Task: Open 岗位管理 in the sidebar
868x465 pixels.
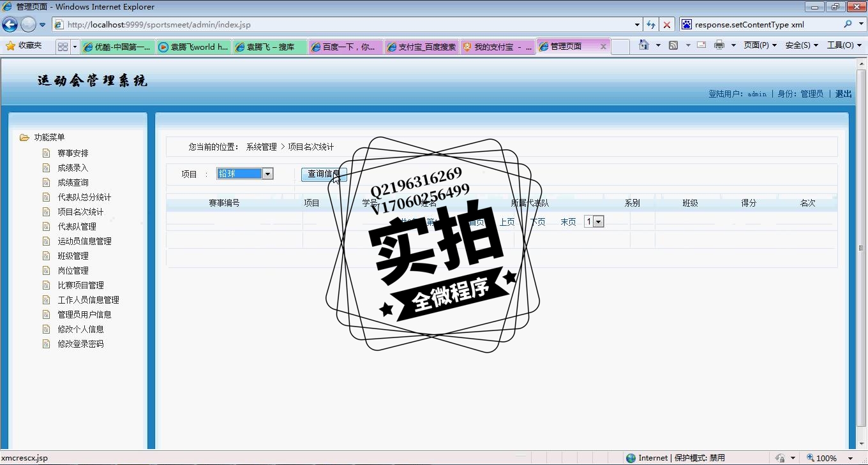Action: 73,270
